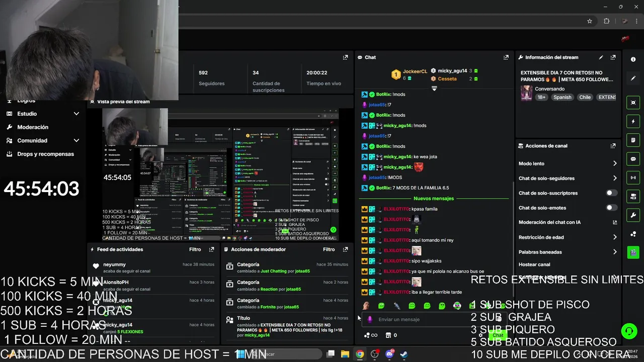Toggle the wrench stream info icon in the right sidebar
The image size is (644, 362).
[x=633, y=215]
